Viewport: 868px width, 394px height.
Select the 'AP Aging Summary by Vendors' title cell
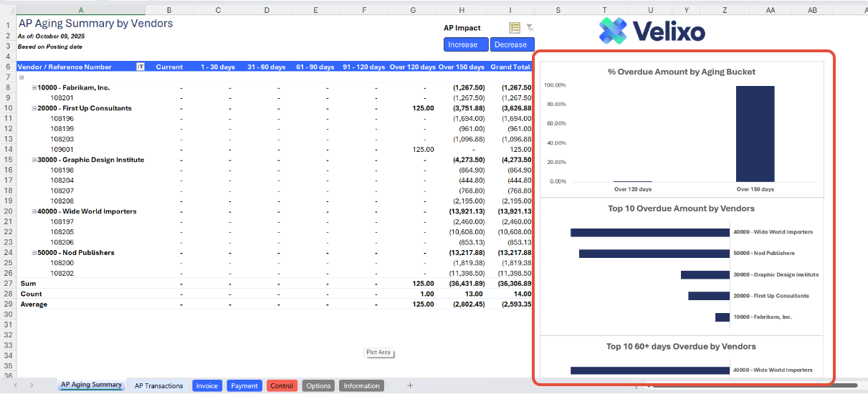coord(95,23)
